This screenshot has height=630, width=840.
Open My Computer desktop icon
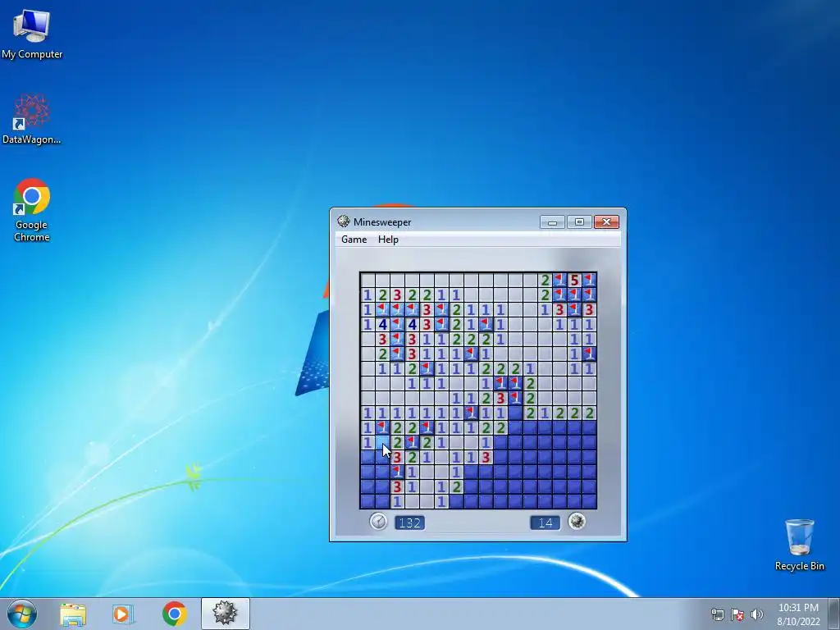[x=32, y=34]
